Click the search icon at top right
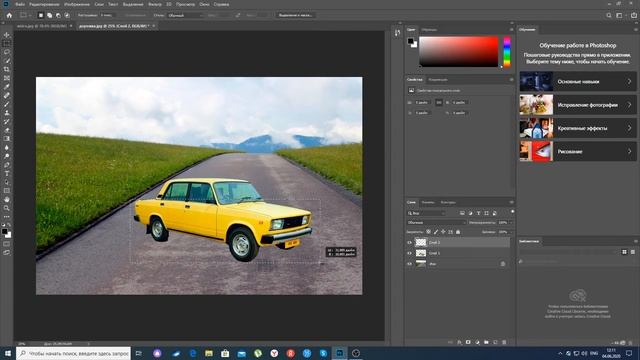Viewport: 640px width, 360px height. tap(609, 15)
